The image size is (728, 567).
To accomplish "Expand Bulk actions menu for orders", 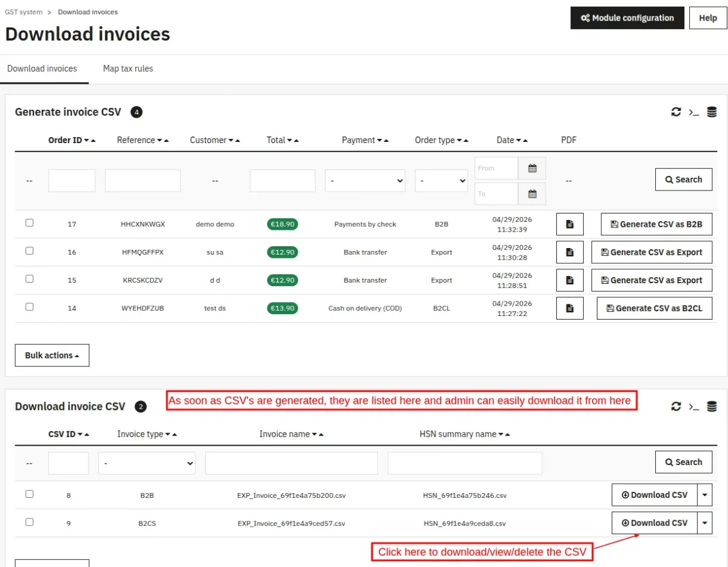I will (52, 355).
